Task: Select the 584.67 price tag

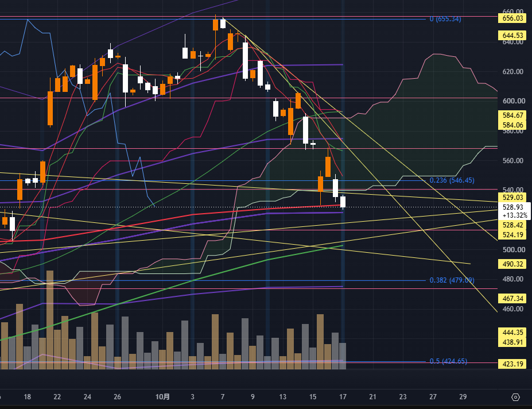Action: (x=512, y=115)
